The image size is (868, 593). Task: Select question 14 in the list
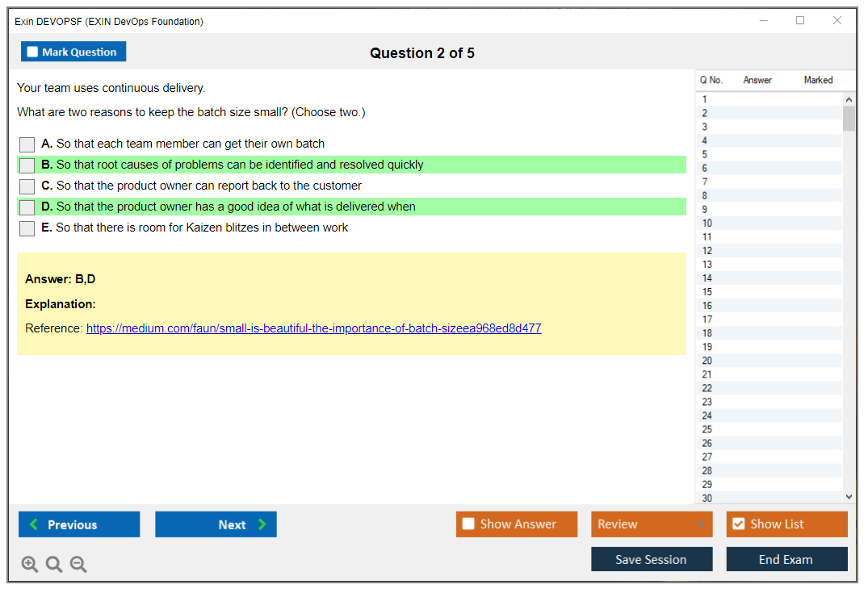point(707,278)
